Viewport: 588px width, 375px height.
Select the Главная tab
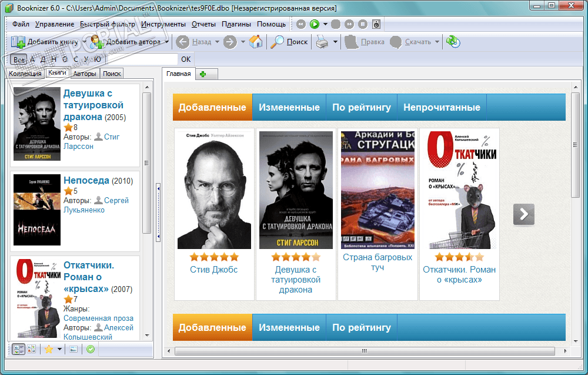coord(179,74)
